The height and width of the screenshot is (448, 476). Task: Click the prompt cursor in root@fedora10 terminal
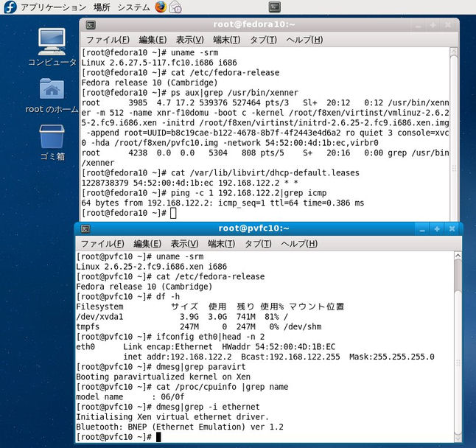coord(173,213)
